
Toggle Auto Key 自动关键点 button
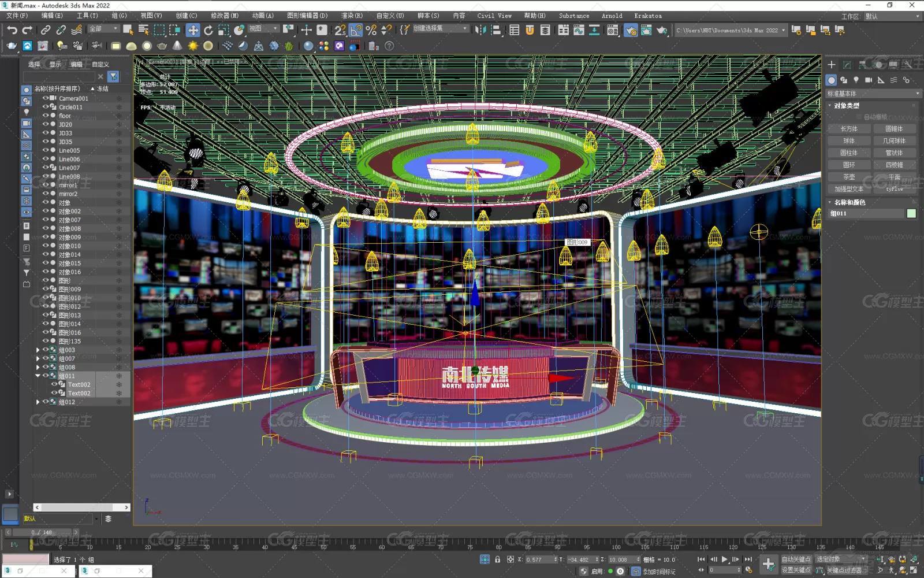coord(796,559)
